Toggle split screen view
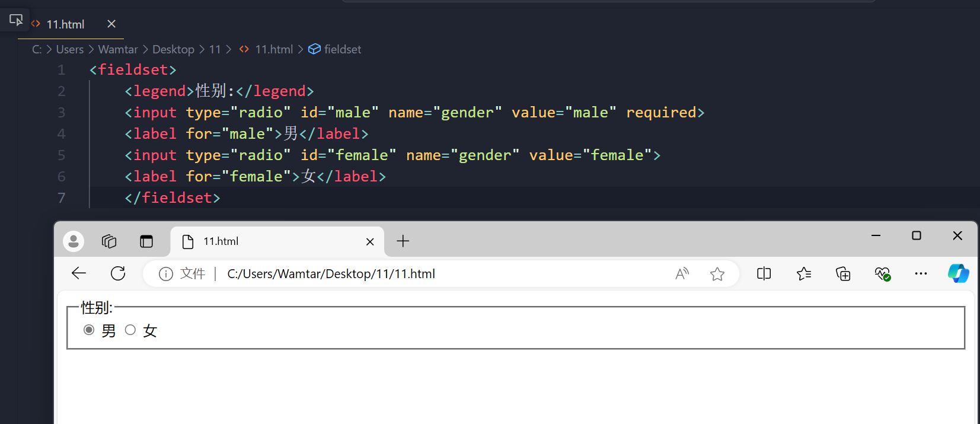980x424 pixels. click(764, 273)
